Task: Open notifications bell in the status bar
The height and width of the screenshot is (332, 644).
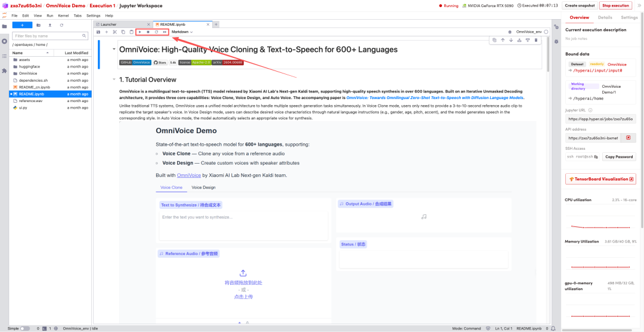Action: [553, 328]
